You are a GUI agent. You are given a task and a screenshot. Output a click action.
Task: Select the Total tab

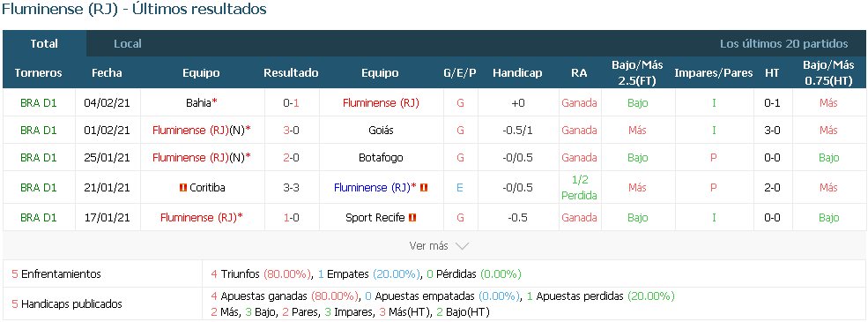coord(44,44)
